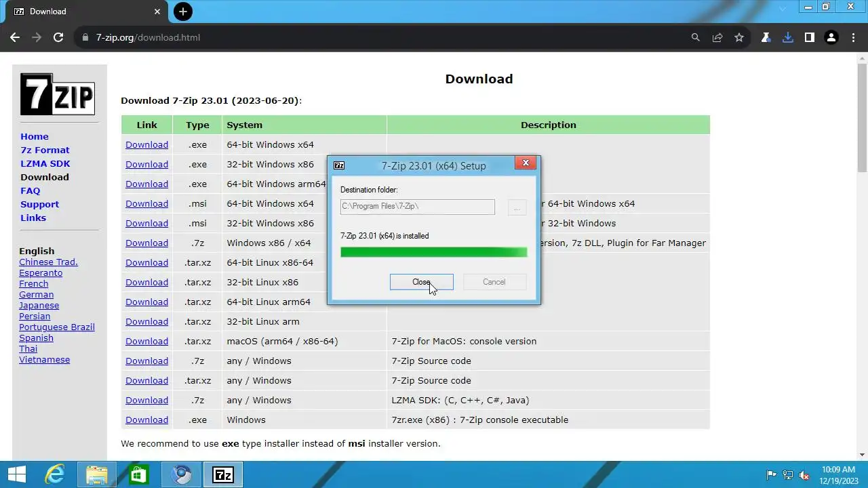Open the new tab plus button
The image size is (868, 488).
pyautogui.click(x=182, y=11)
